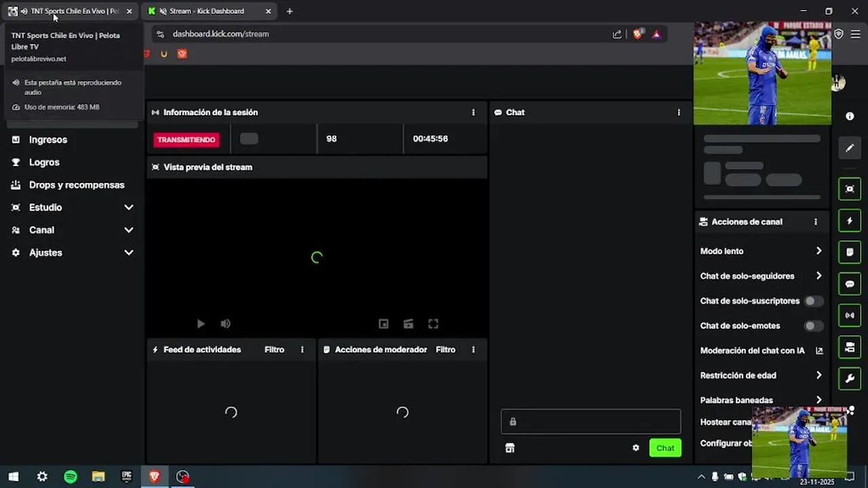Open Spotify from the taskbar

coord(71,476)
